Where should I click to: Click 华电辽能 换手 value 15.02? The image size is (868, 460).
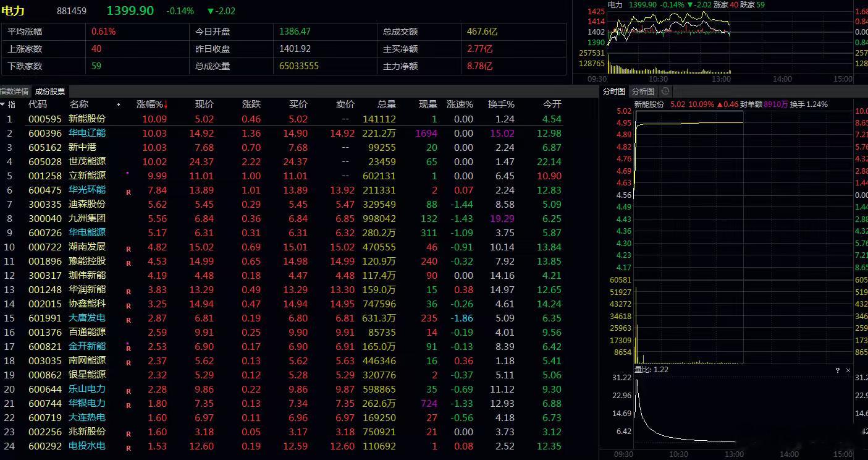pyautogui.click(x=502, y=133)
